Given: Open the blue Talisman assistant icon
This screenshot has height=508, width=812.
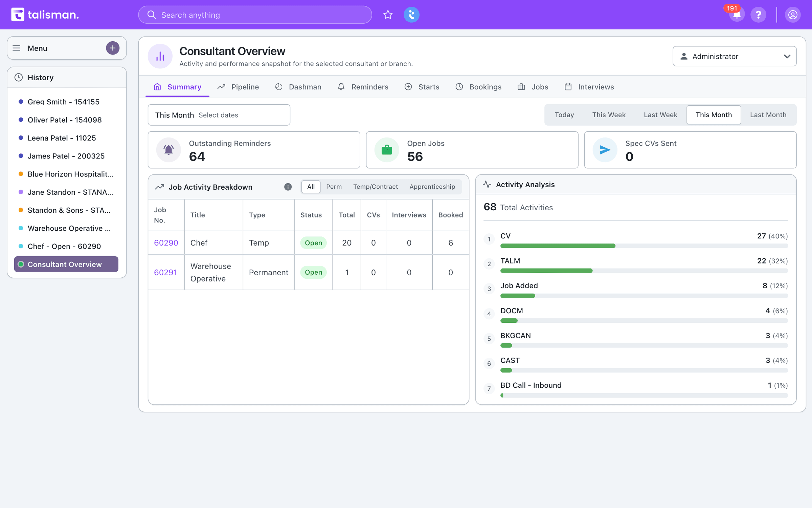Looking at the screenshot, I should (411, 15).
